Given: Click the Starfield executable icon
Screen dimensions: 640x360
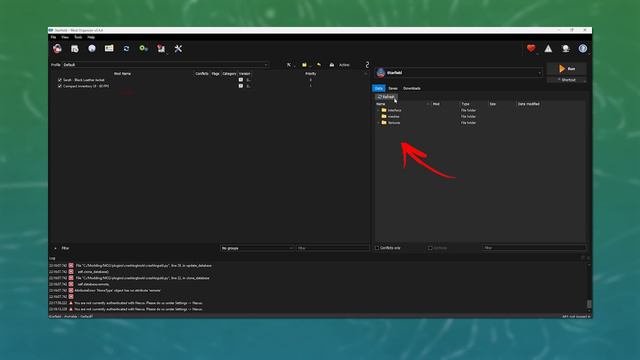Looking at the screenshot, I should 381,73.
